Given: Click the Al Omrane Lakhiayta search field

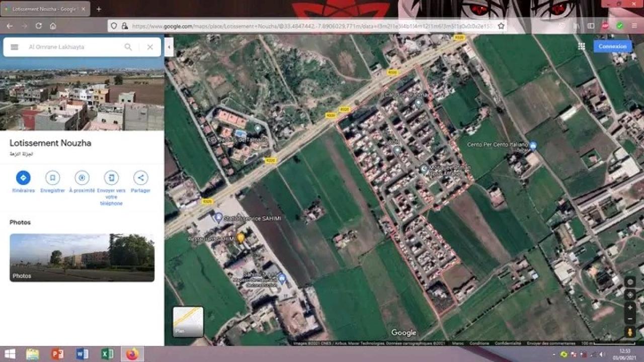Looking at the screenshot, I should (x=73, y=47).
